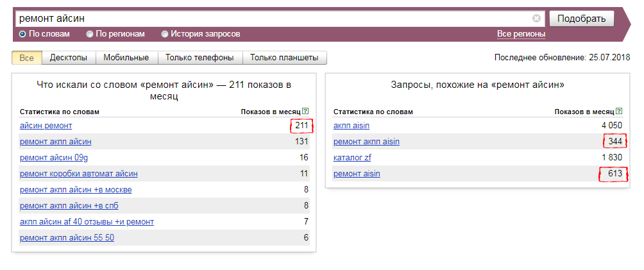This screenshot has height=270, width=644.
Task: Click the value 16 for 'ремонт айсин 09g'
Action: pos(304,158)
